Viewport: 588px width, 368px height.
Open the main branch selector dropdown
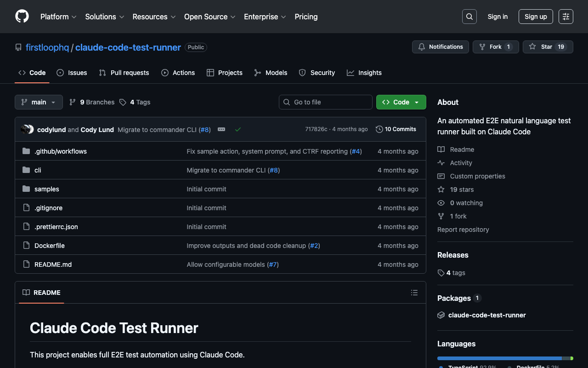[x=39, y=102]
